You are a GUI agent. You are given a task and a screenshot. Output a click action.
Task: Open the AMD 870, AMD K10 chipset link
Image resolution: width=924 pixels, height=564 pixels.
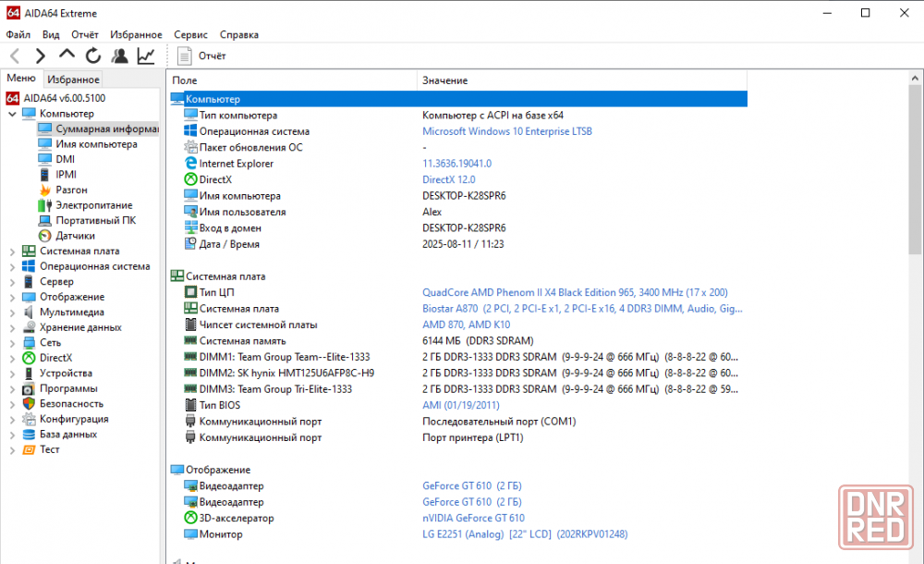point(466,325)
